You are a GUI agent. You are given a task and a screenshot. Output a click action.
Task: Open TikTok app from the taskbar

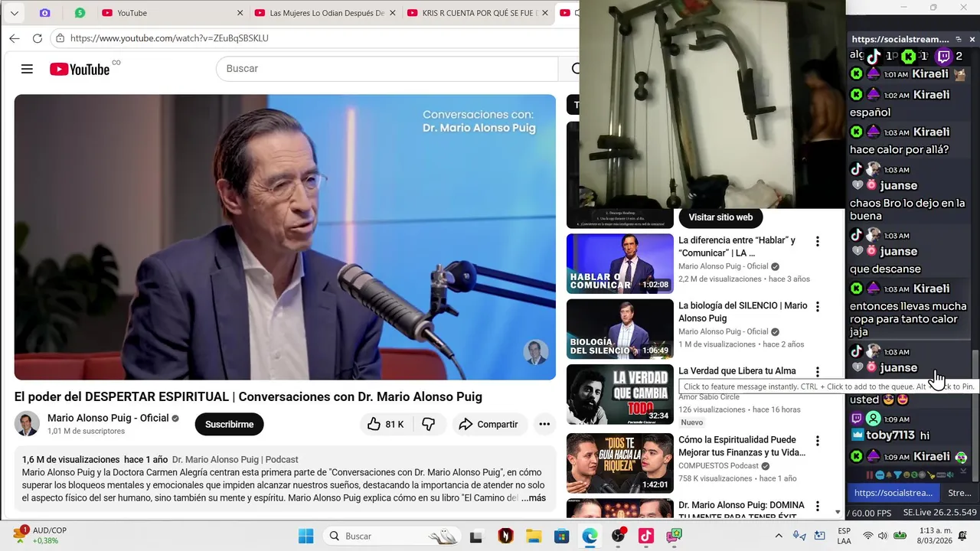click(646, 536)
